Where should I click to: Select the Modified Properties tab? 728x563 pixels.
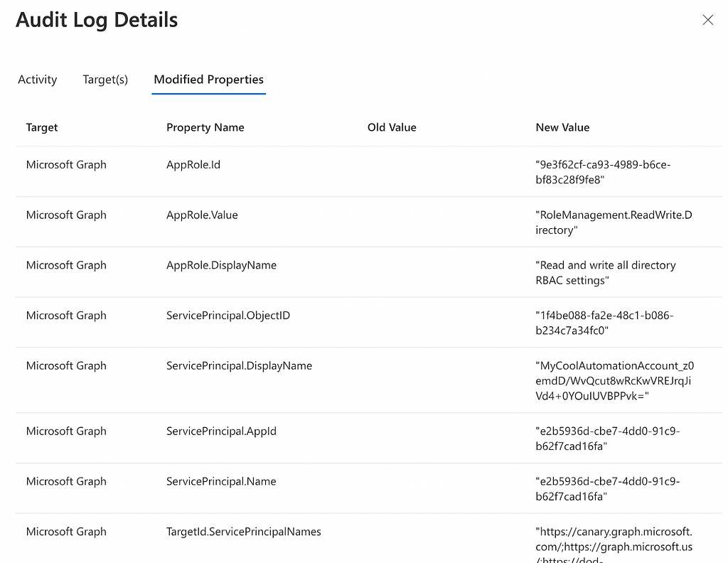click(x=208, y=80)
